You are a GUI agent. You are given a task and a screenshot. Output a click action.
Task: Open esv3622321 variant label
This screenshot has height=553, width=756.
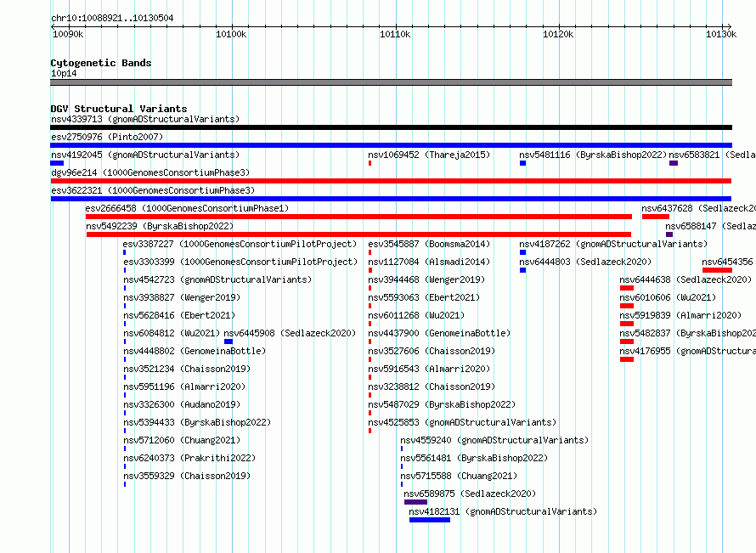click(x=153, y=190)
